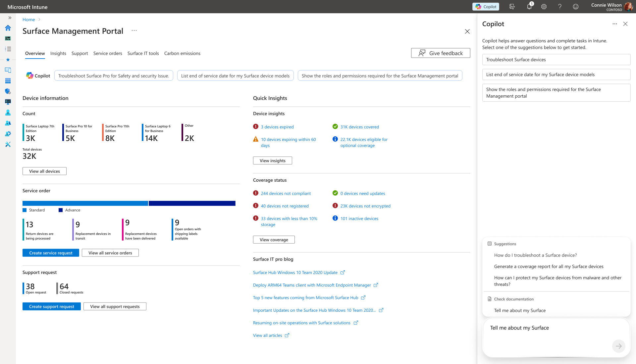
Task: Open Surface Management Portal title ellipsis menu
Action: point(134,30)
